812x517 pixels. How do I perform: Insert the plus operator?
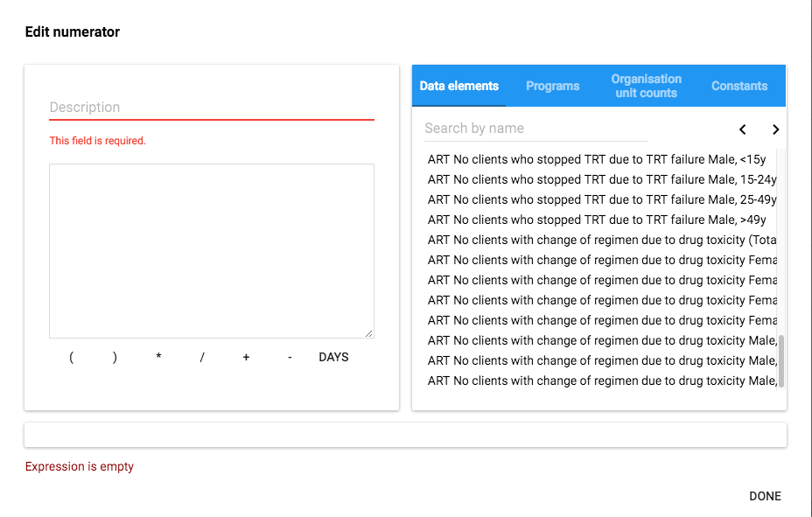(246, 357)
